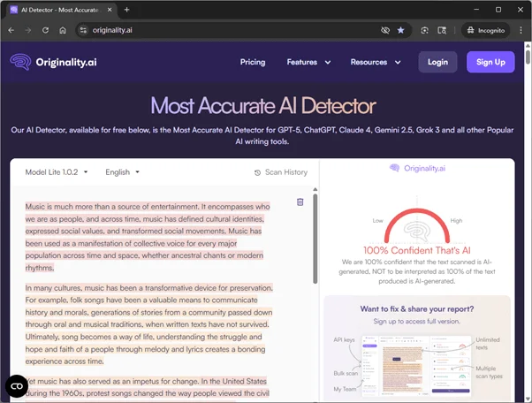Open a new browser tab
This screenshot has width=532, height=403.
127,10
